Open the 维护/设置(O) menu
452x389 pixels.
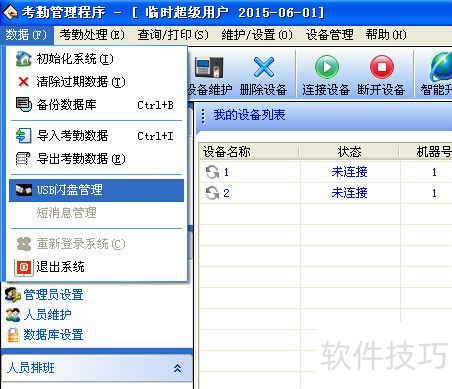(x=257, y=35)
